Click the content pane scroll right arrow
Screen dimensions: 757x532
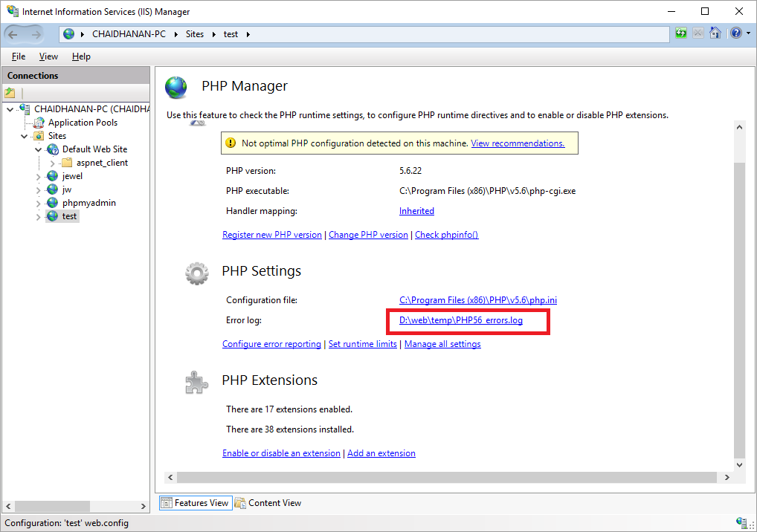tap(727, 478)
